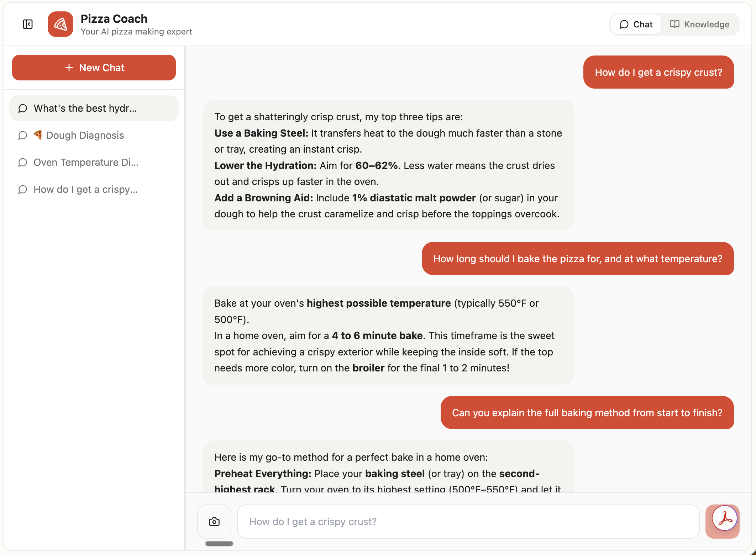Click the horizontal scrollbar thumb below input

[x=219, y=544]
